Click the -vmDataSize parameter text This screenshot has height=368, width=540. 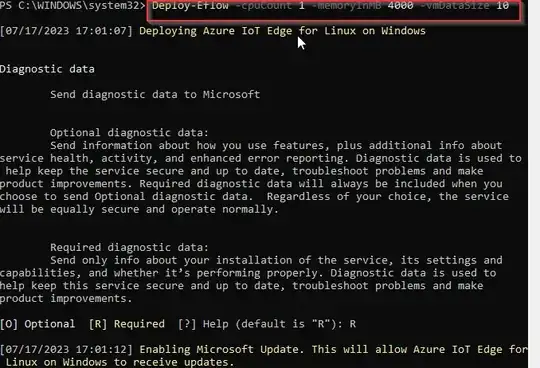click(x=454, y=6)
